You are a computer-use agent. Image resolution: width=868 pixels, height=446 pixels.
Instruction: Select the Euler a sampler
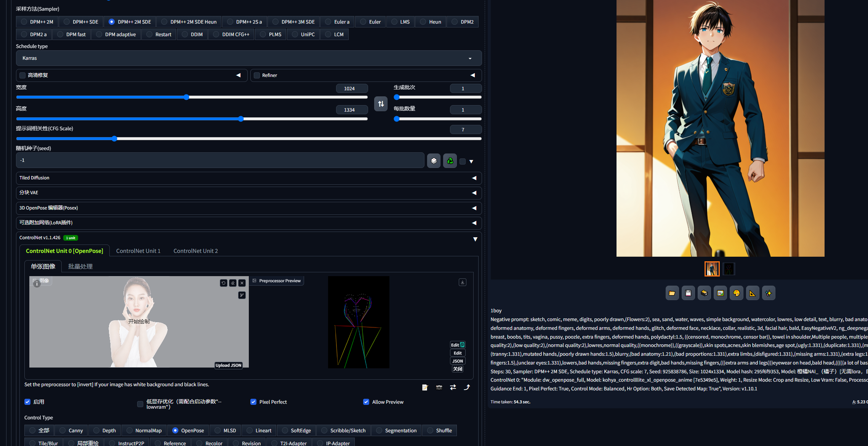click(337, 22)
